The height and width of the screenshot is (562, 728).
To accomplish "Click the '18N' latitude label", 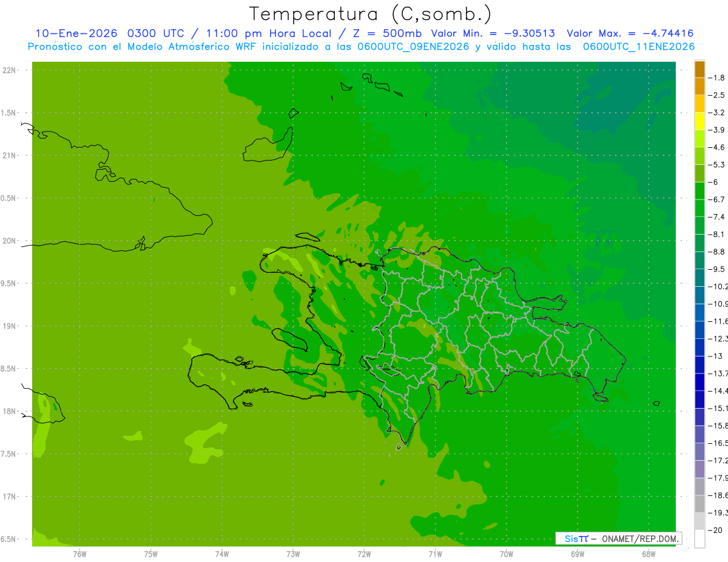I will [10, 411].
